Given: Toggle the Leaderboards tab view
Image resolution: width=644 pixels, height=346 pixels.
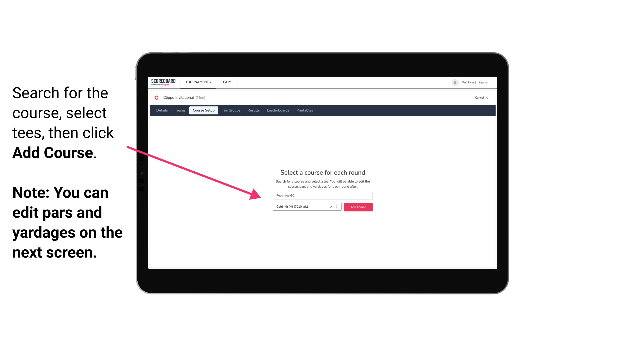Looking at the screenshot, I should 278,110.
